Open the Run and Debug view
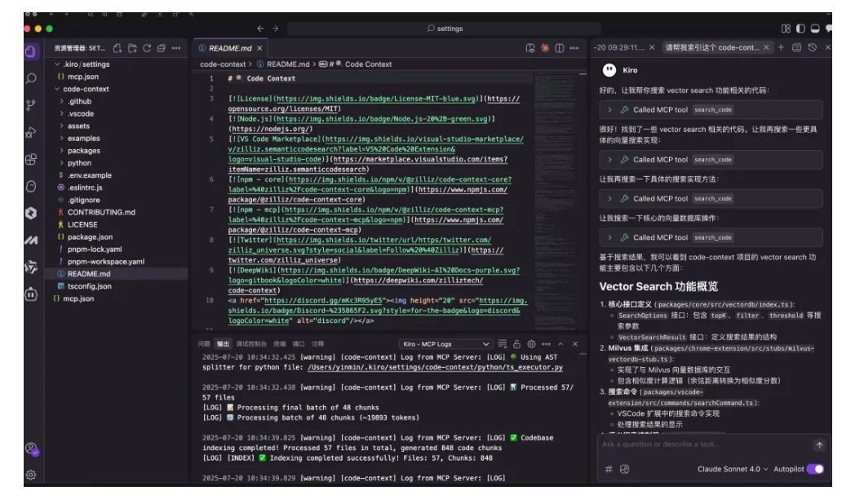 [31, 132]
